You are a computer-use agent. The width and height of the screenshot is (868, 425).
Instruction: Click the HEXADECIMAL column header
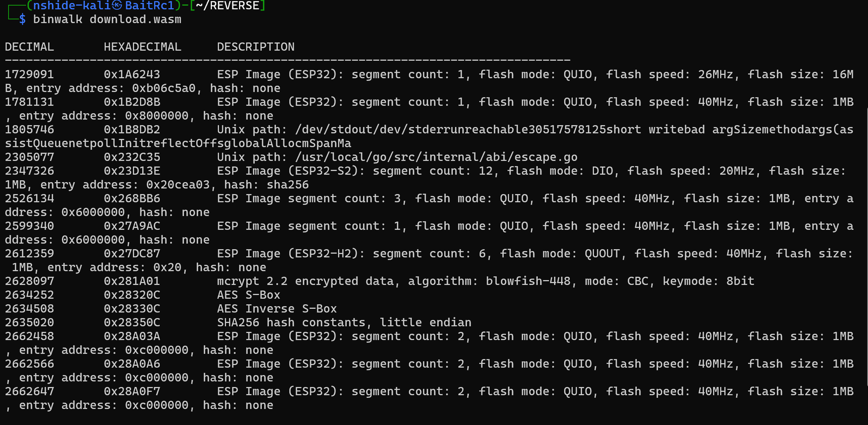pyautogui.click(x=142, y=47)
